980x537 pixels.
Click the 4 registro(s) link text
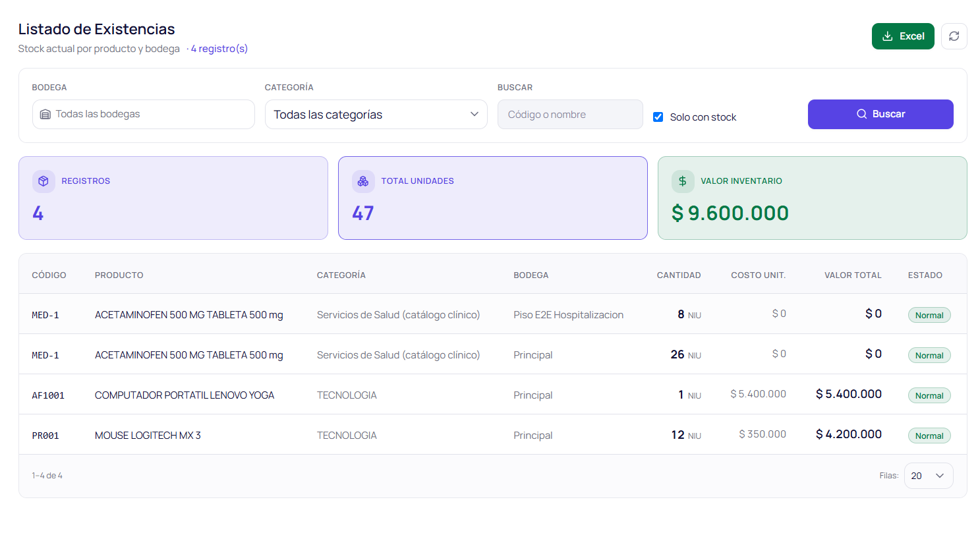click(219, 49)
